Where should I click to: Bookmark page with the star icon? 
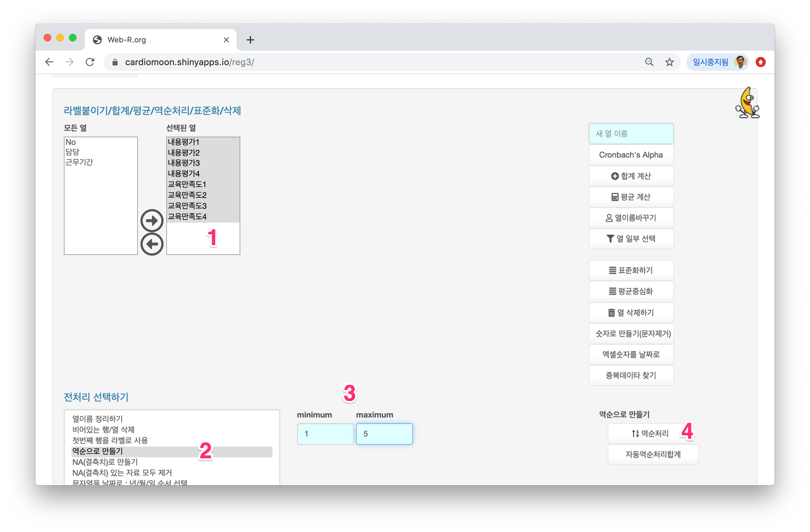(x=669, y=62)
